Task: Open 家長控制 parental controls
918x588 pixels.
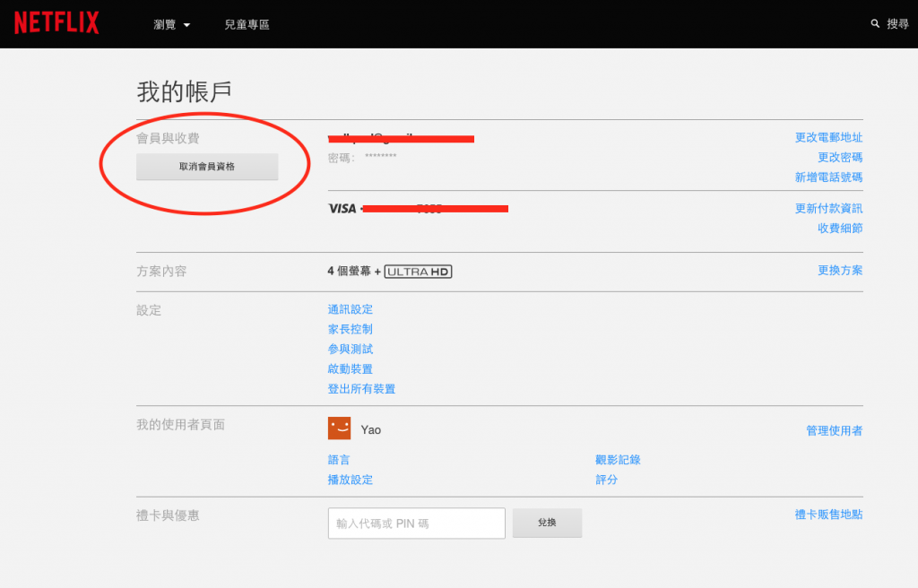Action: pyautogui.click(x=351, y=329)
